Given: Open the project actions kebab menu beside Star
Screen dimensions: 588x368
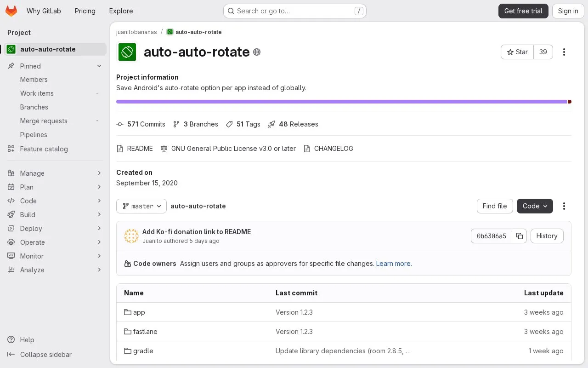Looking at the screenshot, I should [564, 52].
